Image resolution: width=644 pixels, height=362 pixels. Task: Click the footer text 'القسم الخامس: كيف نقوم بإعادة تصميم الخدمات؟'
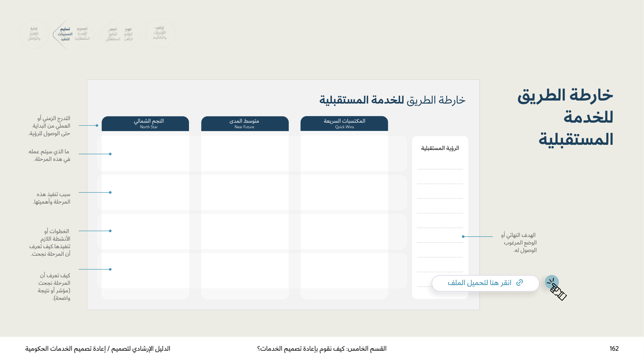tap(322, 349)
